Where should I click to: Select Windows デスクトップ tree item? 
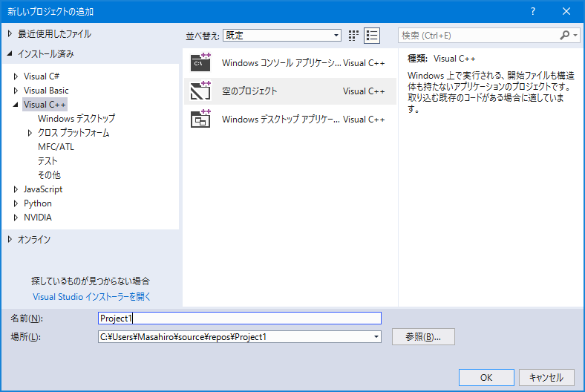tap(76, 119)
